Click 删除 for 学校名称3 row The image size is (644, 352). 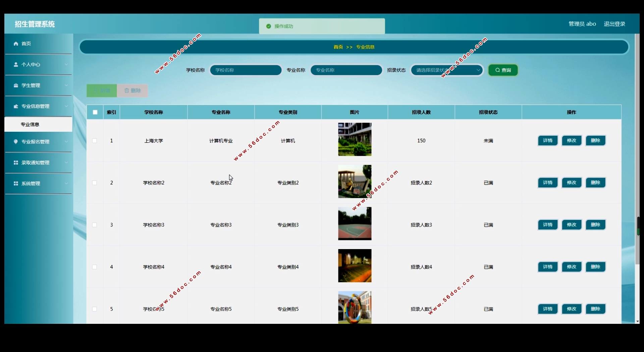coord(595,225)
